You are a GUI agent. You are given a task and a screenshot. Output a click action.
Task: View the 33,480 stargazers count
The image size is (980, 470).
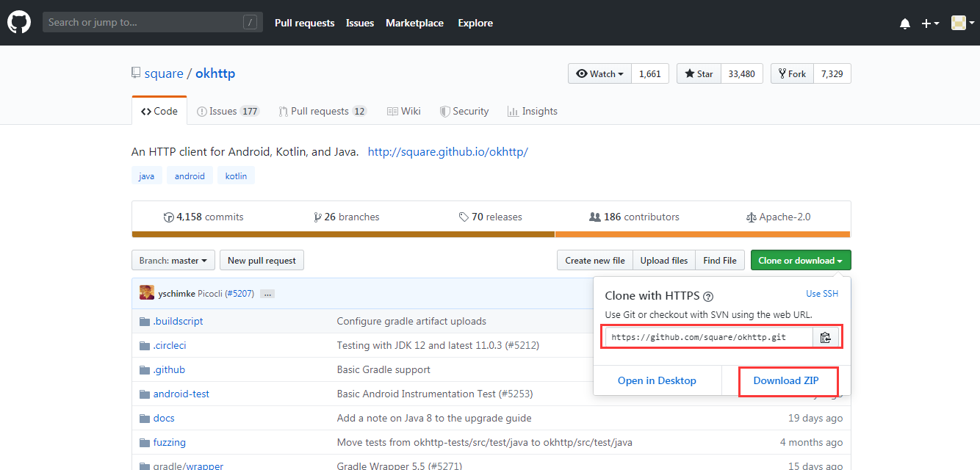coord(742,73)
